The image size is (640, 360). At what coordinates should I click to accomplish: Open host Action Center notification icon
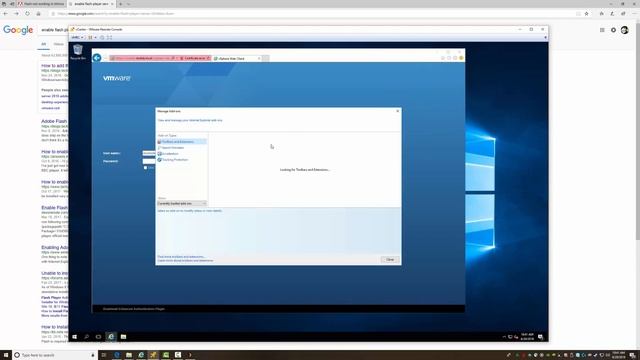(x=632, y=355)
